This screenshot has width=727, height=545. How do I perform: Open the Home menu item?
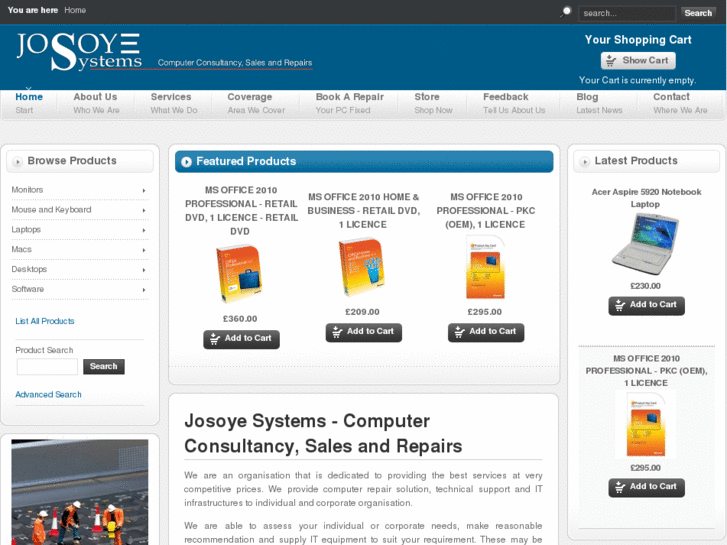[x=29, y=103]
